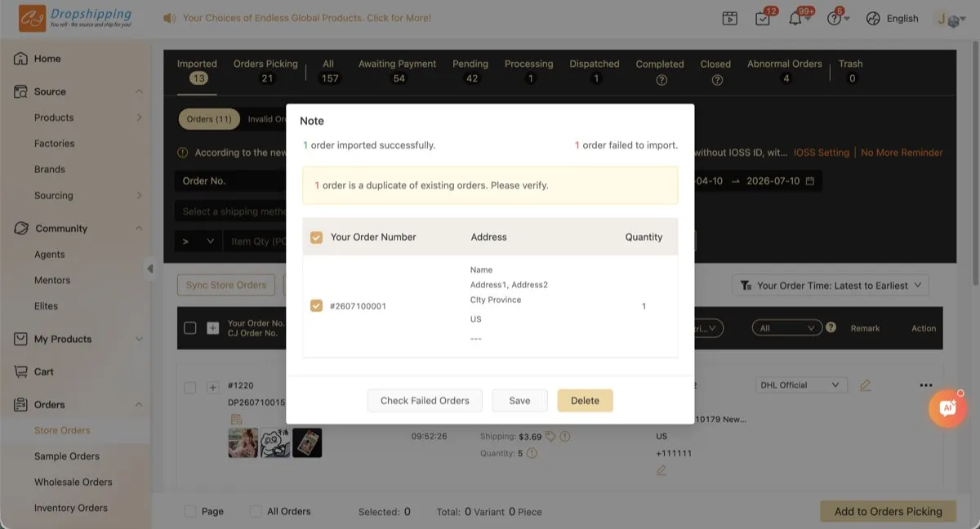
Task: Click the Cart icon in sidebar
Action: coord(21,371)
